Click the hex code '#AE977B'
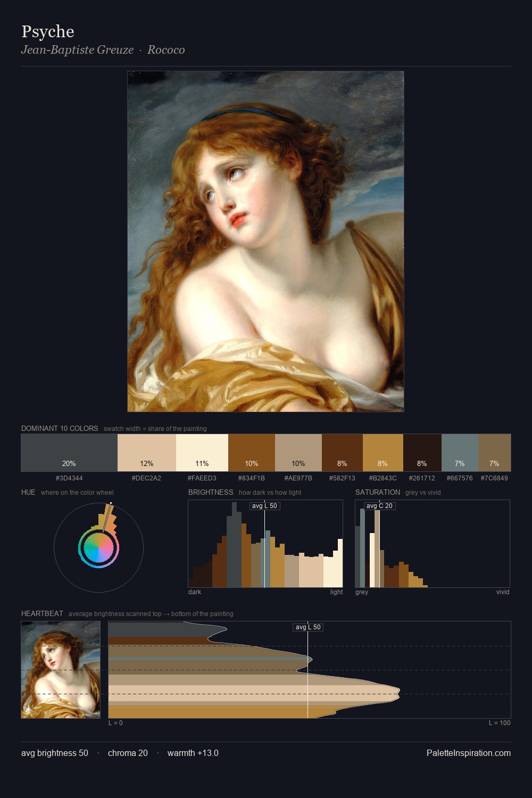This screenshot has width=532, height=798. 298,478
